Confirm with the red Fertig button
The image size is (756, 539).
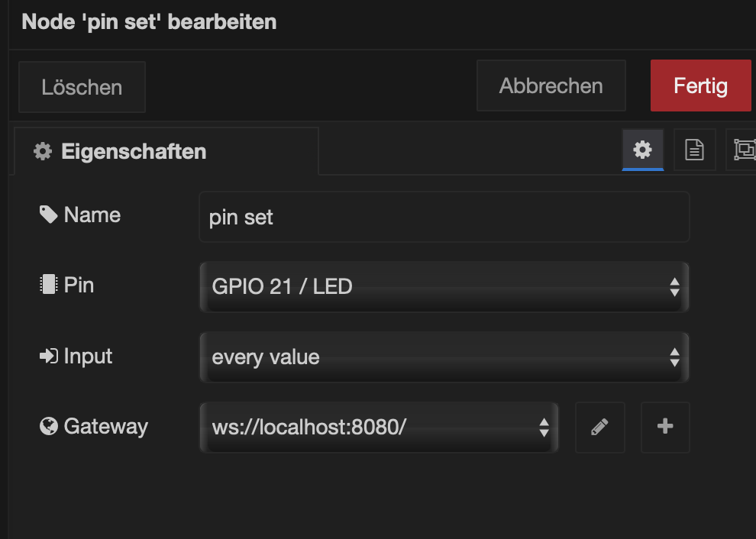700,86
